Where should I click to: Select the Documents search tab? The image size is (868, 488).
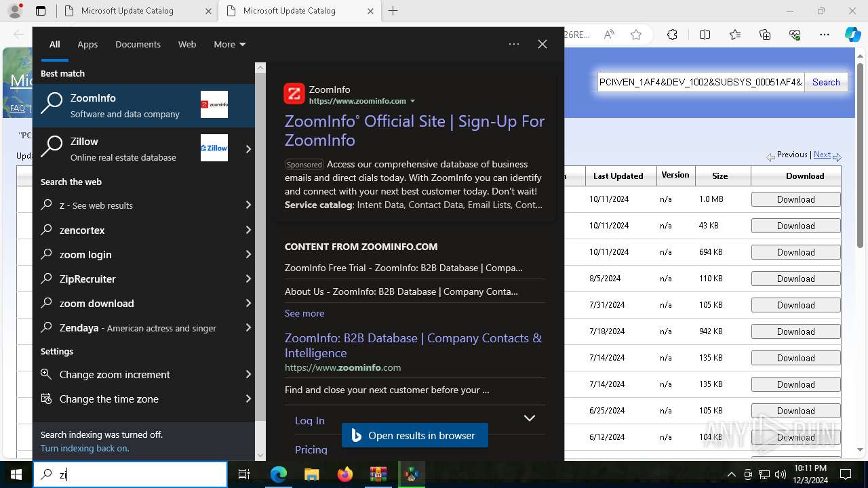coord(138,44)
